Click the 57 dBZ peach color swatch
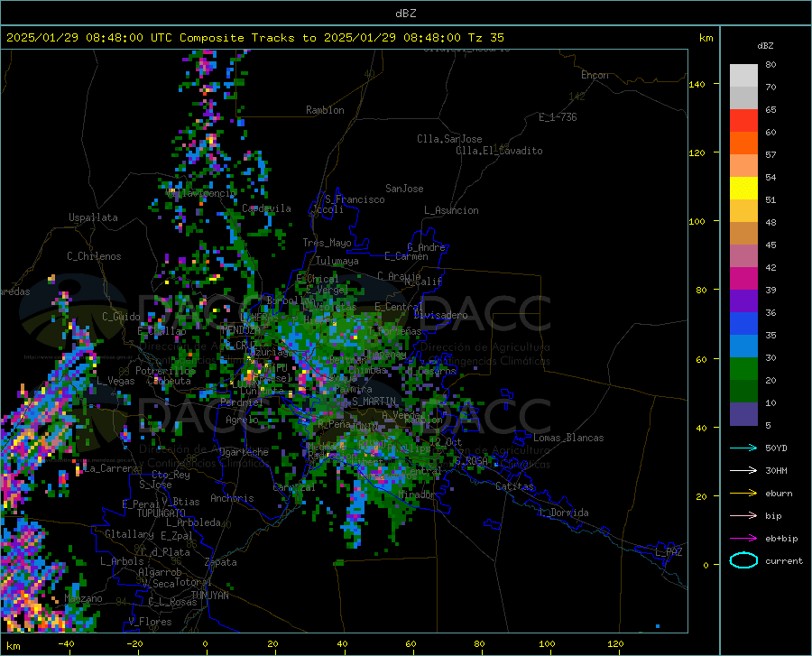 (x=743, y=166)
